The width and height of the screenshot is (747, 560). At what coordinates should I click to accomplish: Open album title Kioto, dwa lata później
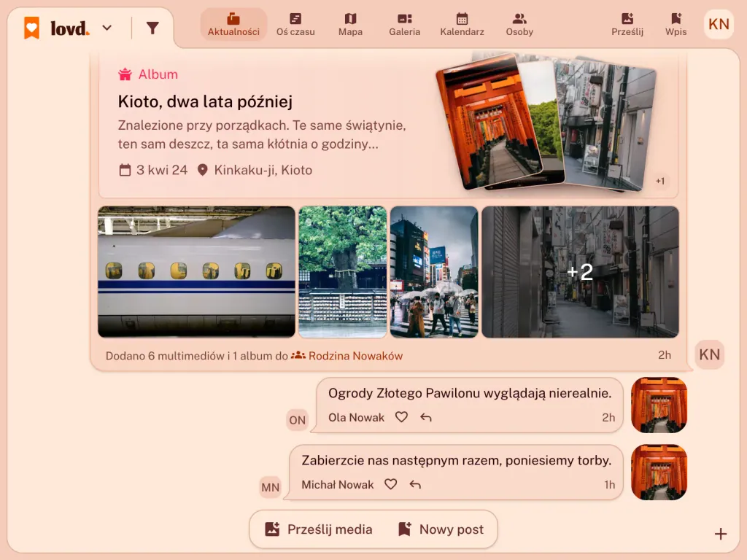205,101
